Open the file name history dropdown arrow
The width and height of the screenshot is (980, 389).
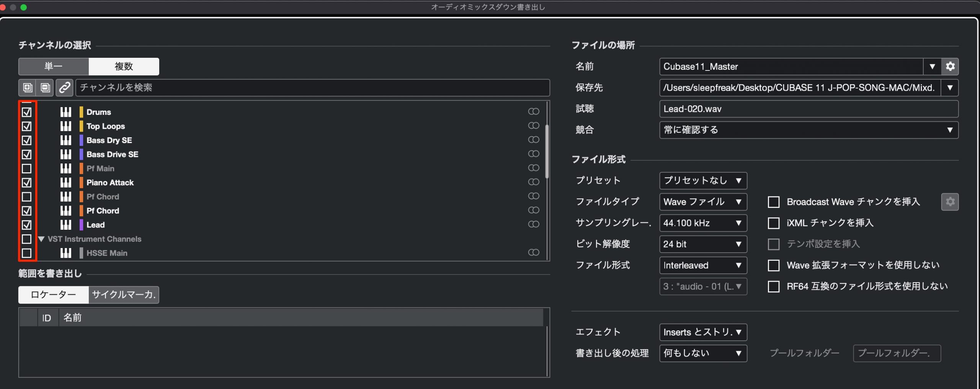pos(932,67)
